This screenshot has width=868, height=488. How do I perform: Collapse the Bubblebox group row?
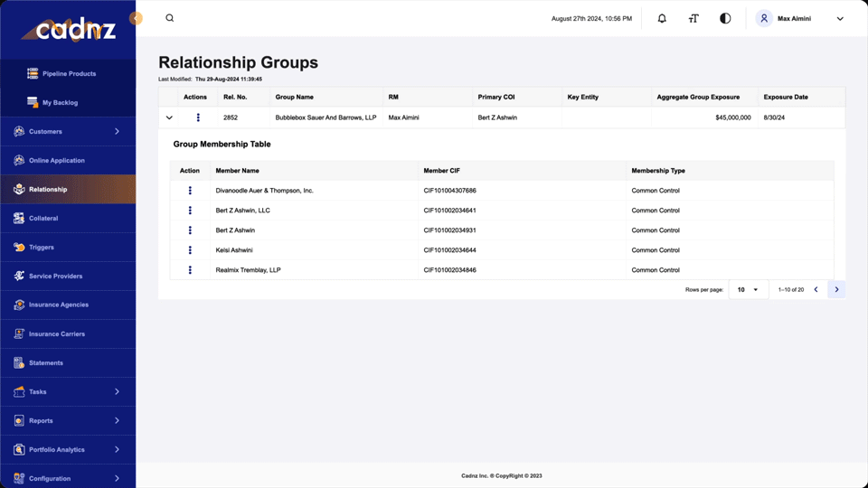[169, 117]
